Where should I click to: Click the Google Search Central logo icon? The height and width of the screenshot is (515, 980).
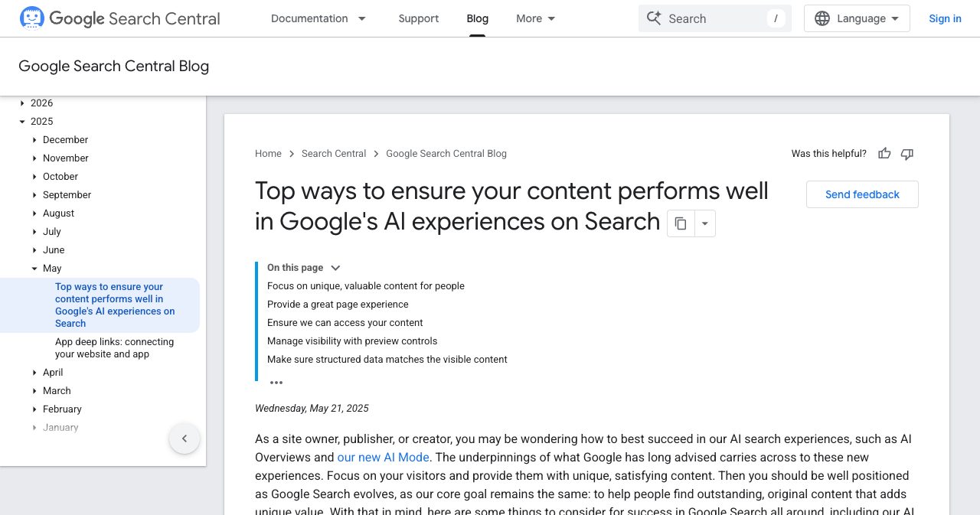32,18
